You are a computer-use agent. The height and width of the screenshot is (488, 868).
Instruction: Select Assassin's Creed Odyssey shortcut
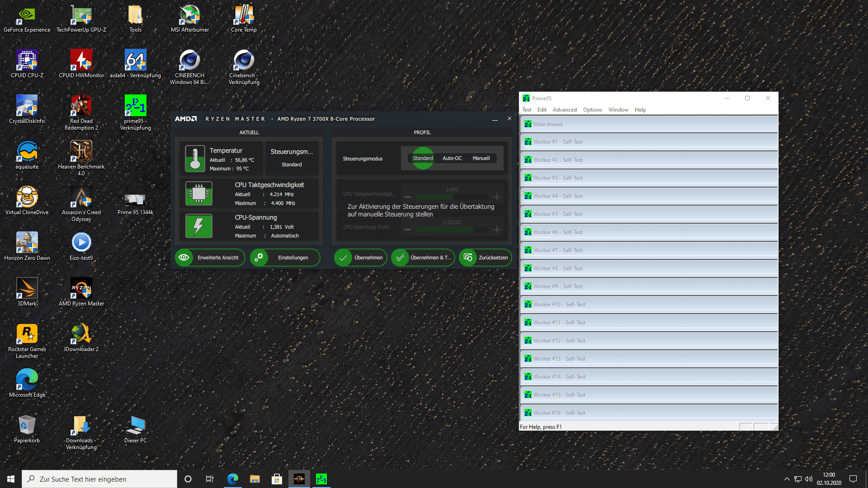click(81, 204)
